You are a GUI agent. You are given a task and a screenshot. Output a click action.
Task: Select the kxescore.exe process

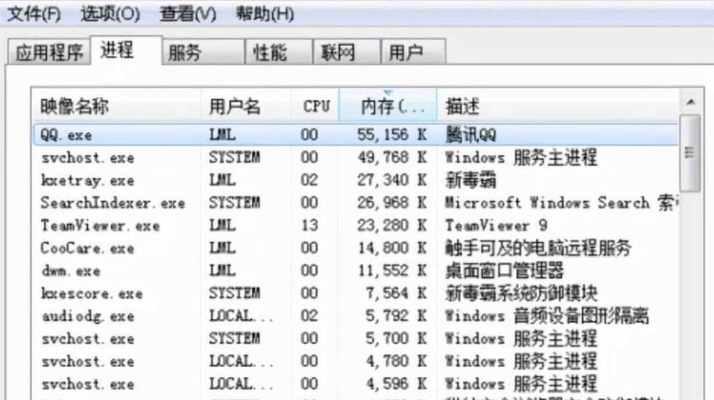click(355, 293)
